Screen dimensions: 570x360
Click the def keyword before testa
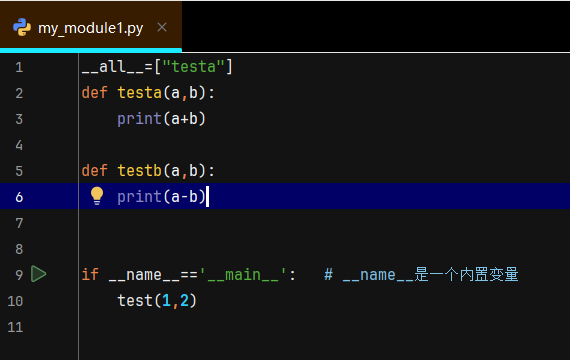click(95, 93)
